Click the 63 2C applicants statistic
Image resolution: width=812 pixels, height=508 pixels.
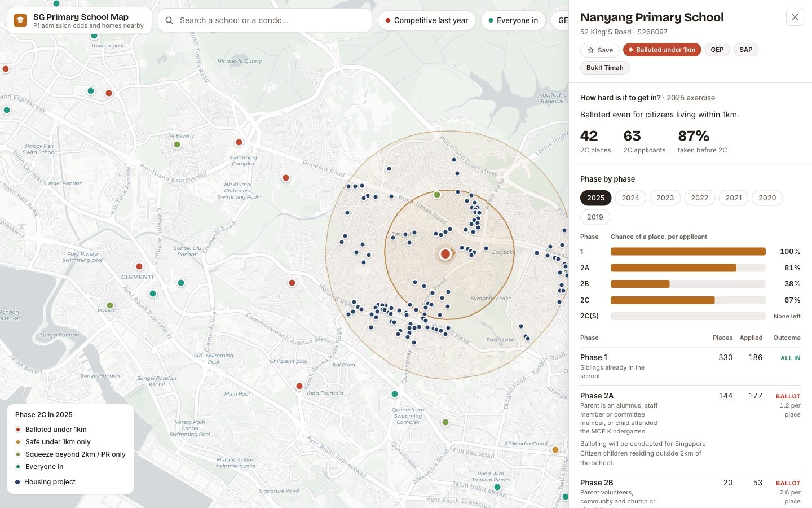tap(644, 141)
